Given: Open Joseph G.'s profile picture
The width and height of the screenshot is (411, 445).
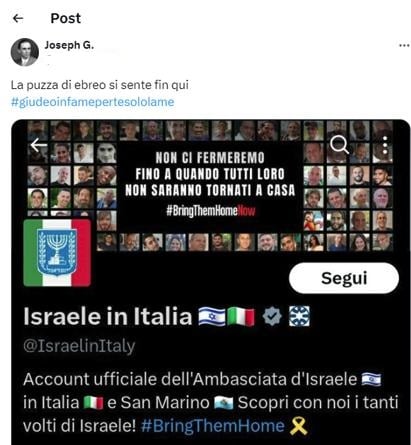Looking at the screenshot, I should pos(25,52).
